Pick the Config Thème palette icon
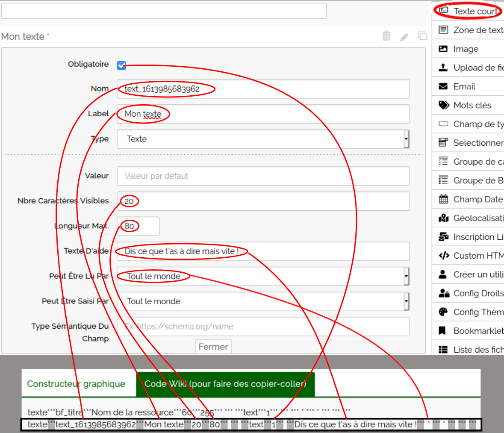 pyautogui.click(x=443, y=312)
